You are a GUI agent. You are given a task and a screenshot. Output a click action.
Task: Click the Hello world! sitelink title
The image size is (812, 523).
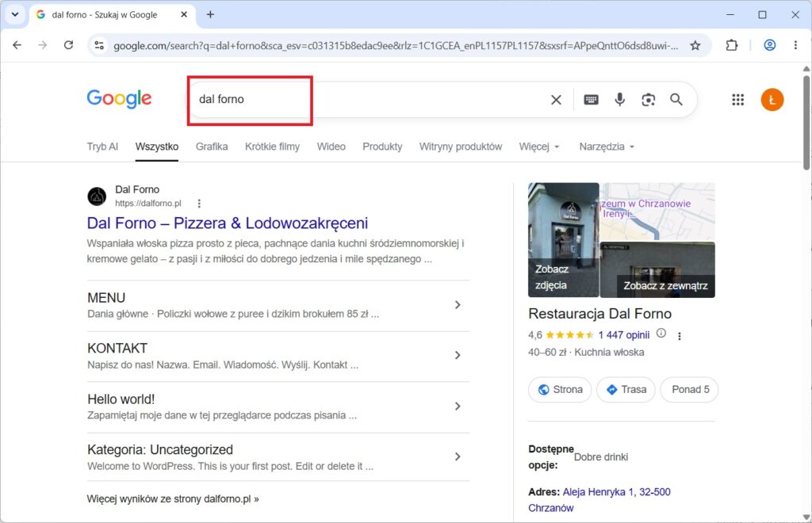pyautogui.click(x=121, y=399)
